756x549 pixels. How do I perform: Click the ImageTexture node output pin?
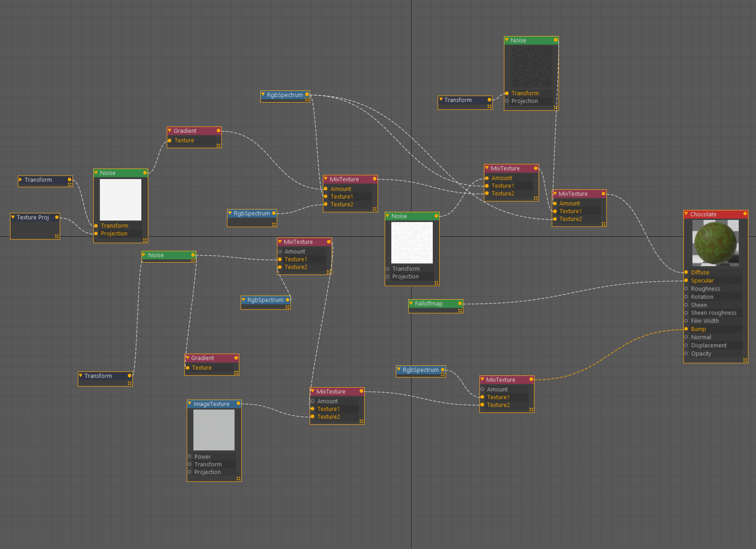coord(238,404)
